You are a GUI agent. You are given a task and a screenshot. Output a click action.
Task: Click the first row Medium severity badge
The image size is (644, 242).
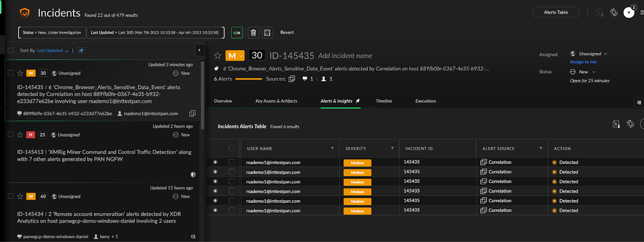pos(357,163)
